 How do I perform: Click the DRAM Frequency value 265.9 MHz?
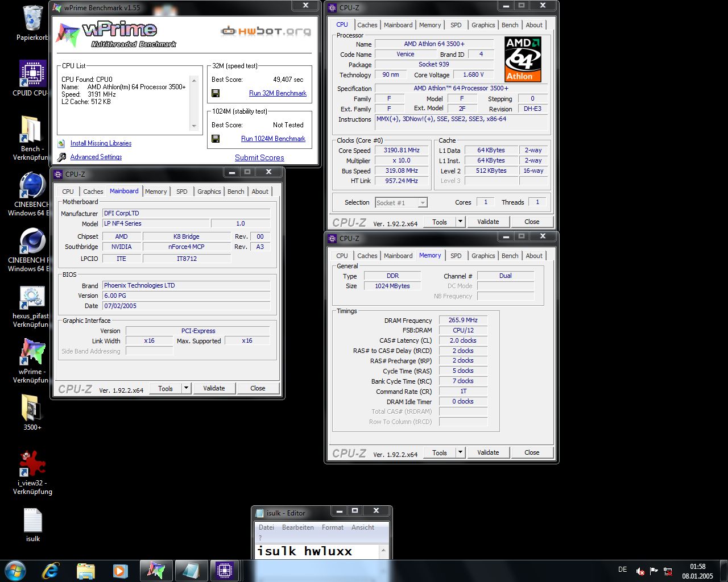tap(463, 320)
